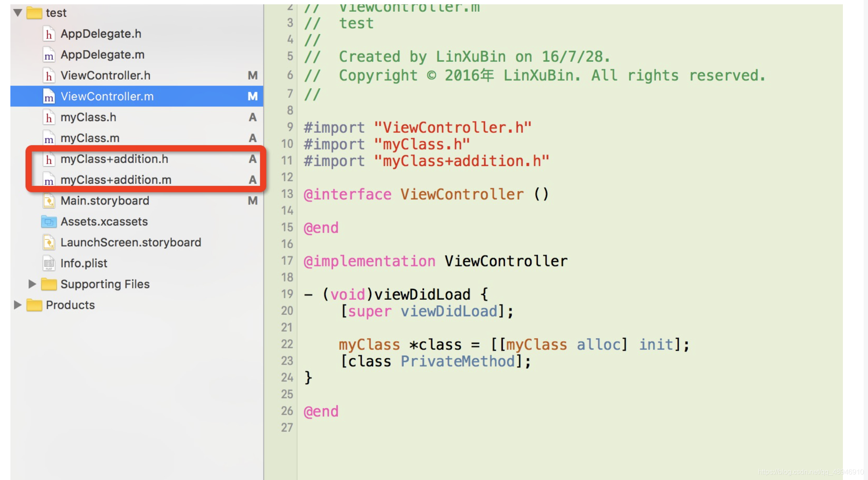This screenshot has width=868, height=480.
Task: Click the void return type on line 19
Action: (x=348, y=294)
